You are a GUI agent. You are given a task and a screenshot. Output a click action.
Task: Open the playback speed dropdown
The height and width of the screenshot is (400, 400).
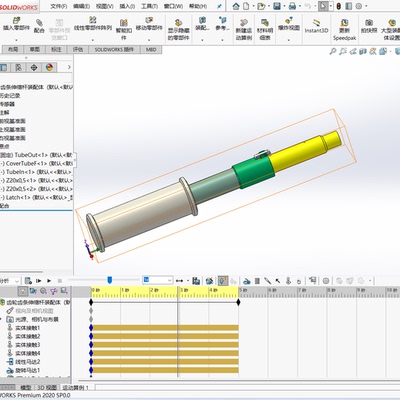point(157,280)
